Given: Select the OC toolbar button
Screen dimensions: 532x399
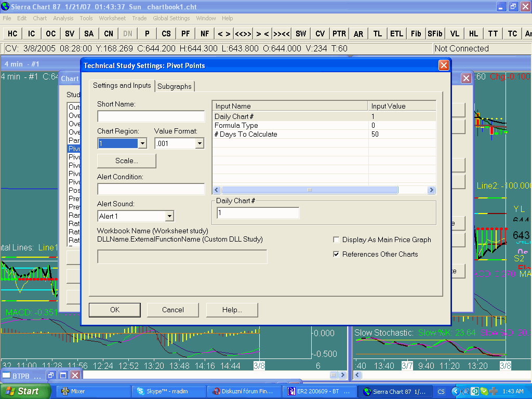Looking at the screenshot, I should pyautogui.click(x=50, y=33).
